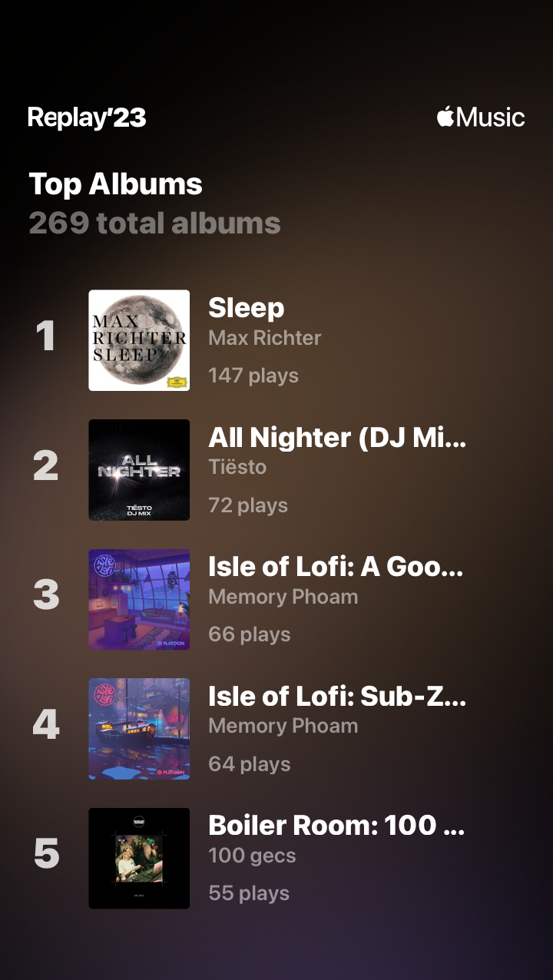Image resolution: width=553 pixels, height=980 pixels.
Task: Open the Max Richter Sleep album cover
Action: [139, 340]
